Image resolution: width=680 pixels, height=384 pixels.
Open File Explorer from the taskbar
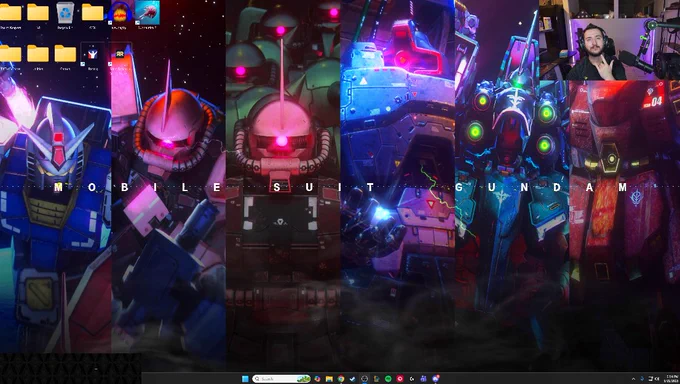tap(329, 379)
